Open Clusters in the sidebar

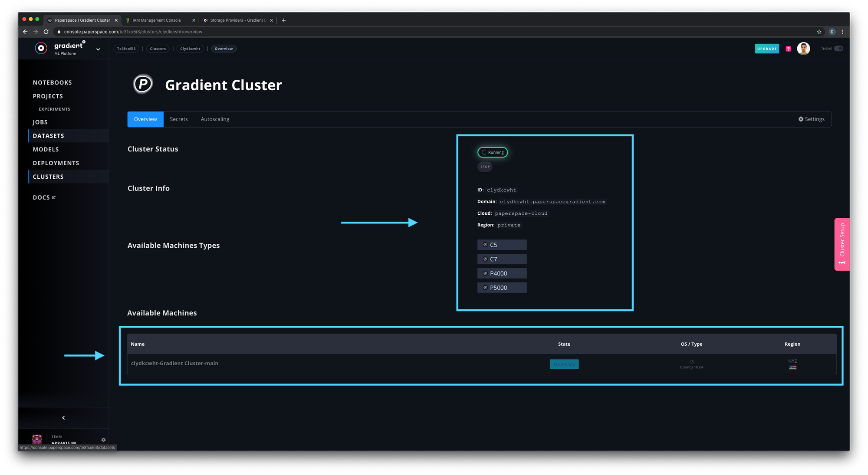point(68,176)
